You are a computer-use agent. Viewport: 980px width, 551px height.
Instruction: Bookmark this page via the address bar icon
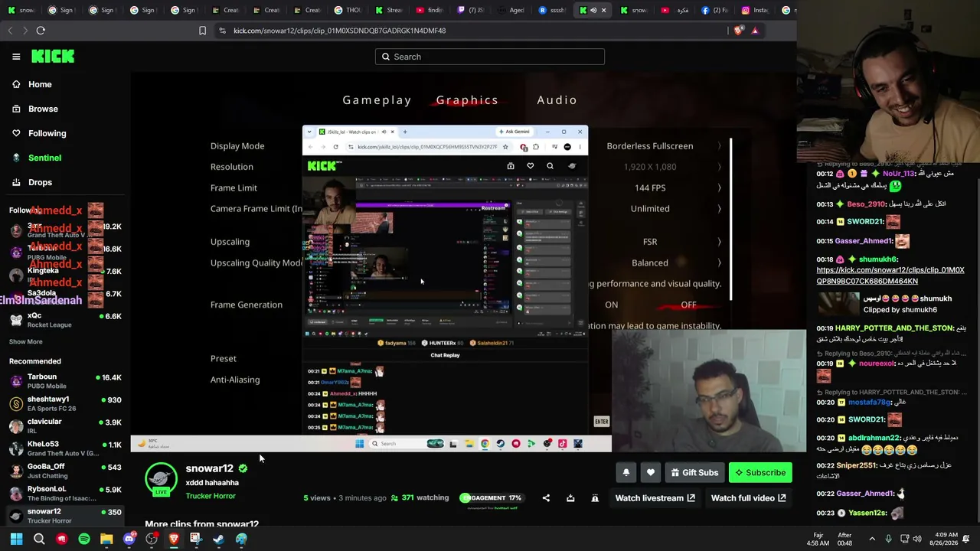tap(202, 31)
